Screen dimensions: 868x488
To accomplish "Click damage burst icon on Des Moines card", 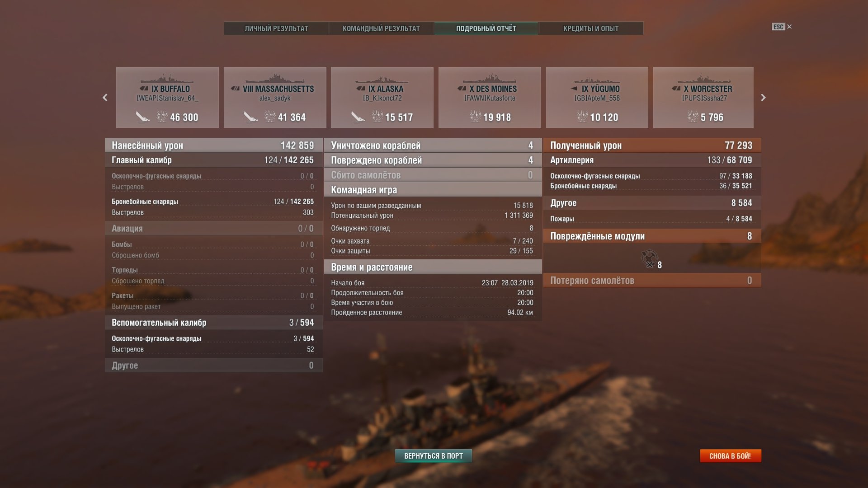I will pyautogui.click(x=476, y=117).
